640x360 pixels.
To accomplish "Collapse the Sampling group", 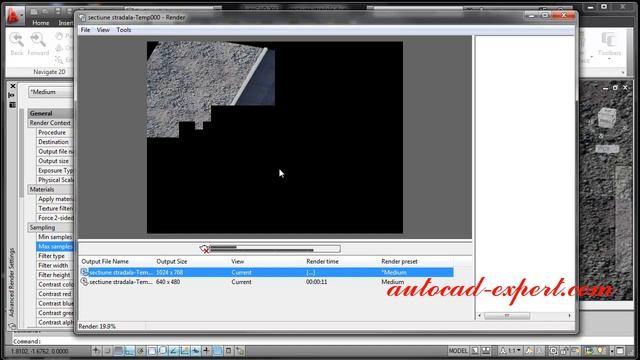I will (x=51, y=227).
